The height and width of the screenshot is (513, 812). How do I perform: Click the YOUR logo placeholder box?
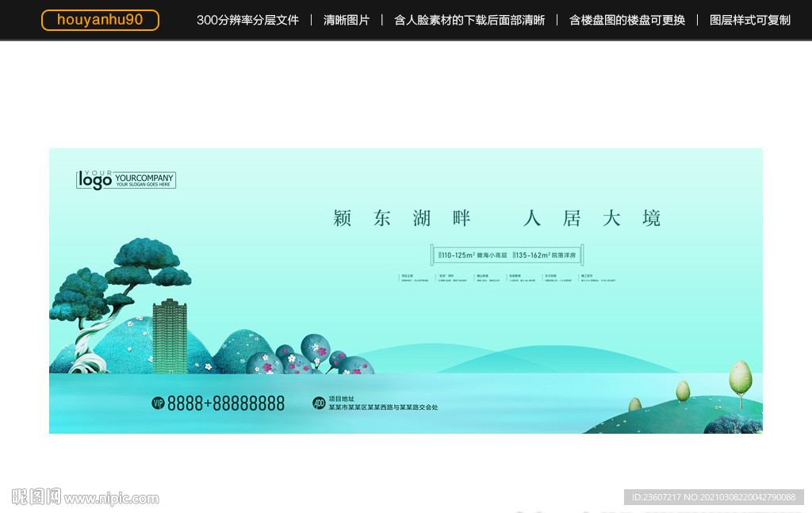(x=96, y=180)
